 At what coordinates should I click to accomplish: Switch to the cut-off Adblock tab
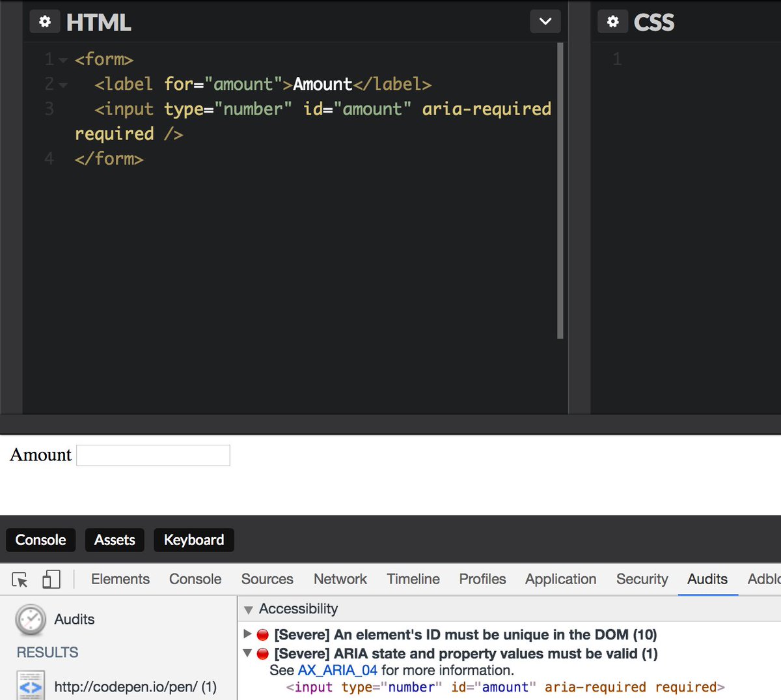(764, 579)
